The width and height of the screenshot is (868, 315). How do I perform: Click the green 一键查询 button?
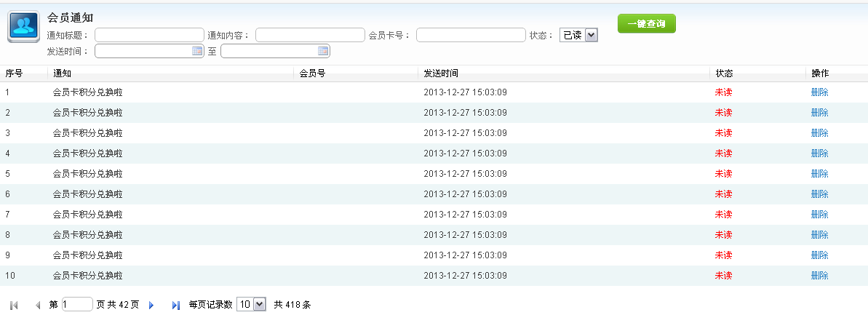tap(646, 24)
